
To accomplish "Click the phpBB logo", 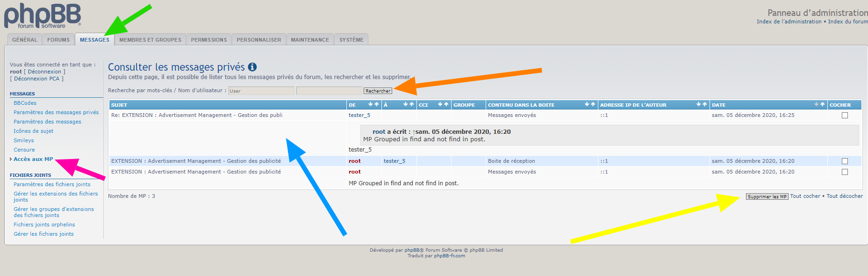I will point(43,15).
